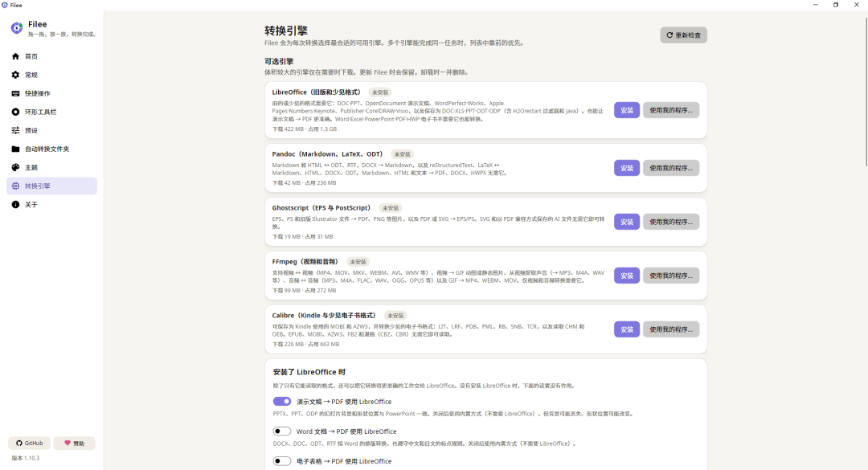Viewport: 868px width, 470px height.
Task: Click the vertical scrollbar on the right
Action: 866,92
